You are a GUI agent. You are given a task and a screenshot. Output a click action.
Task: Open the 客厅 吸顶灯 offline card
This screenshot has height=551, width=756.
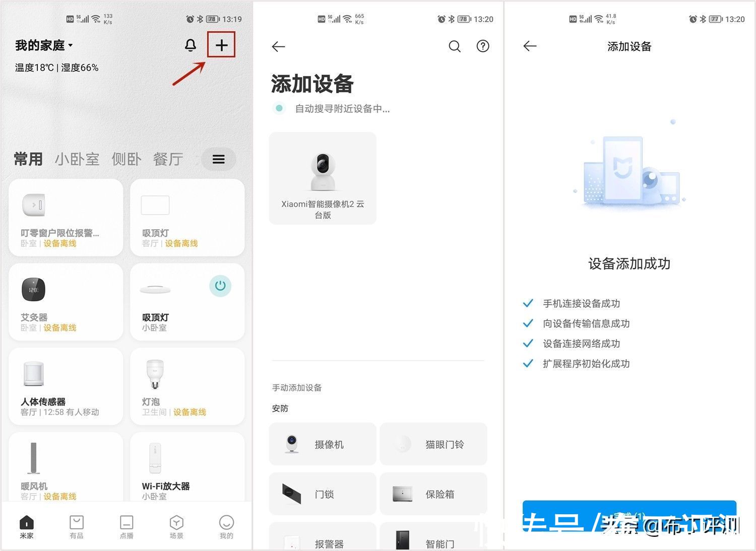click(187, 218)
